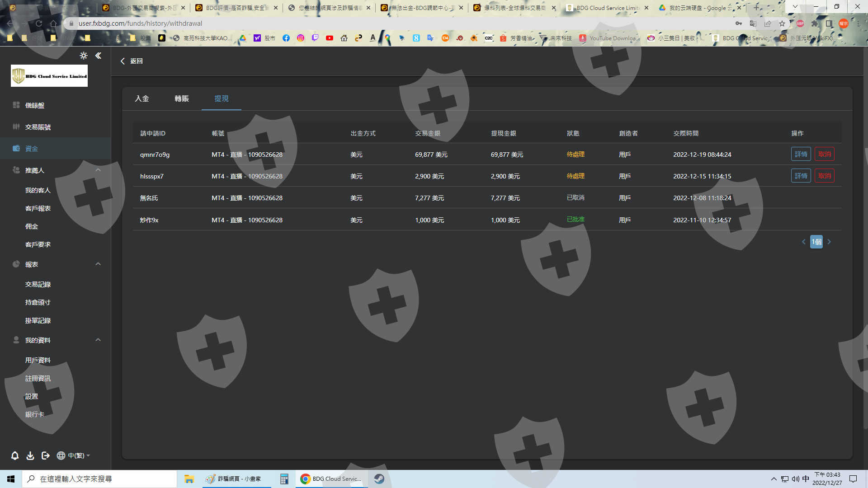Collapse the 我的資料 sidebar section

click(98, 340)
